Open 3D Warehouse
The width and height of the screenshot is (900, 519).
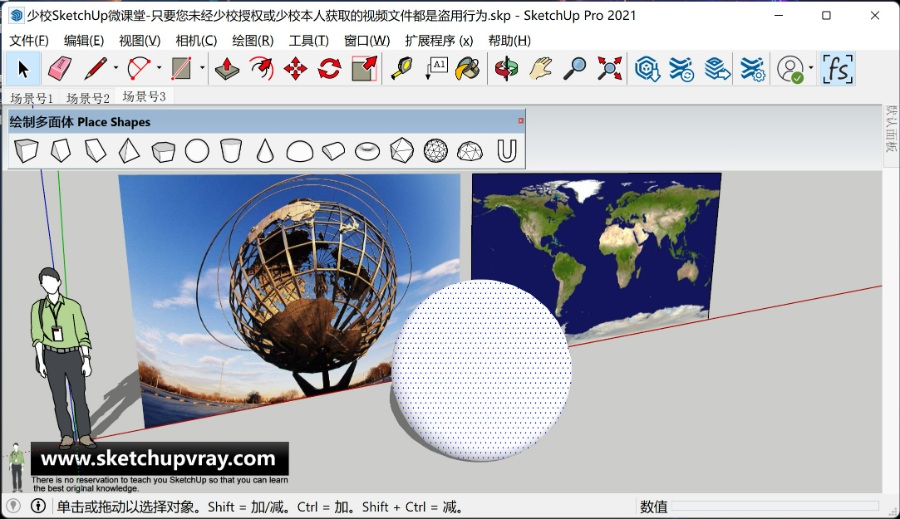click(x=647, y=69)
